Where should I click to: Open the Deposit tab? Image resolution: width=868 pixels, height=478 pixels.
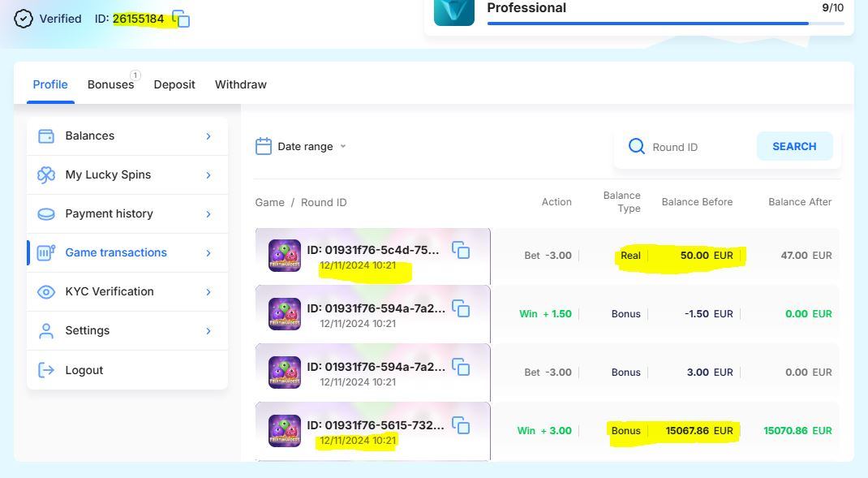174,84
